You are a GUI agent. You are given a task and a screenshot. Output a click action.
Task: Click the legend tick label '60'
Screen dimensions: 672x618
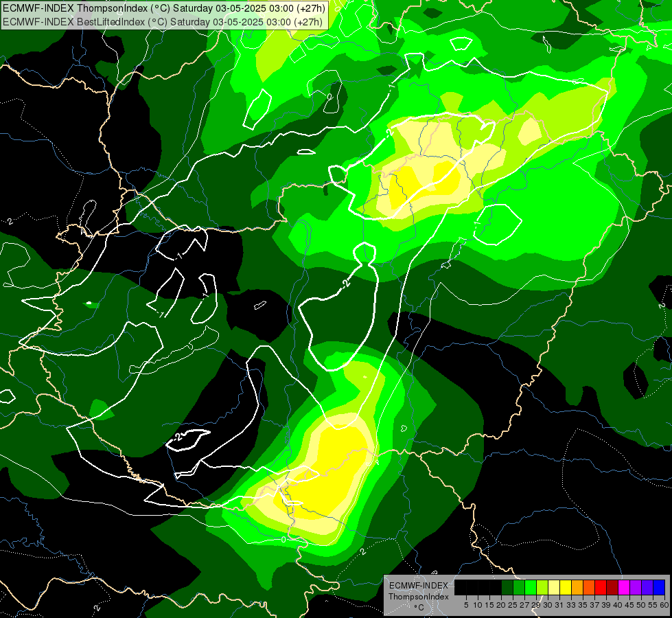click(x=664, y=605)
